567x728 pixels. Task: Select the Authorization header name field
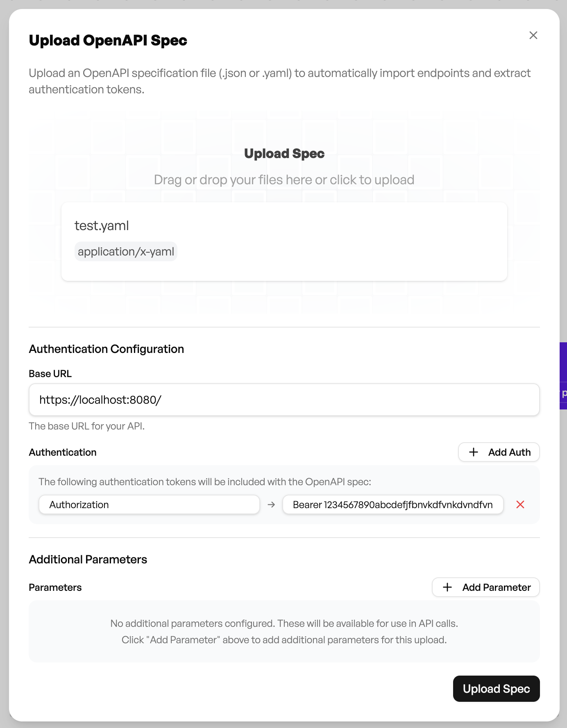click(x=149, y=504)
